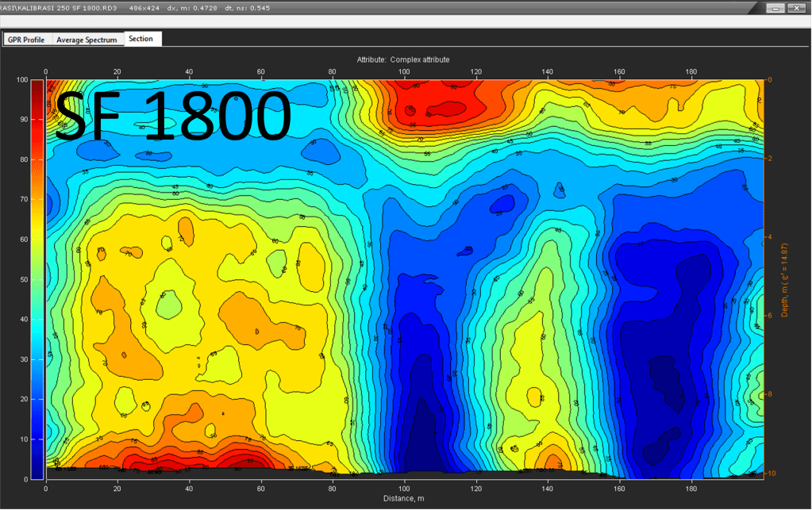Click the -2 tick on the depth axis
This screenshot has height=510, width=812.
click(769, 159)
